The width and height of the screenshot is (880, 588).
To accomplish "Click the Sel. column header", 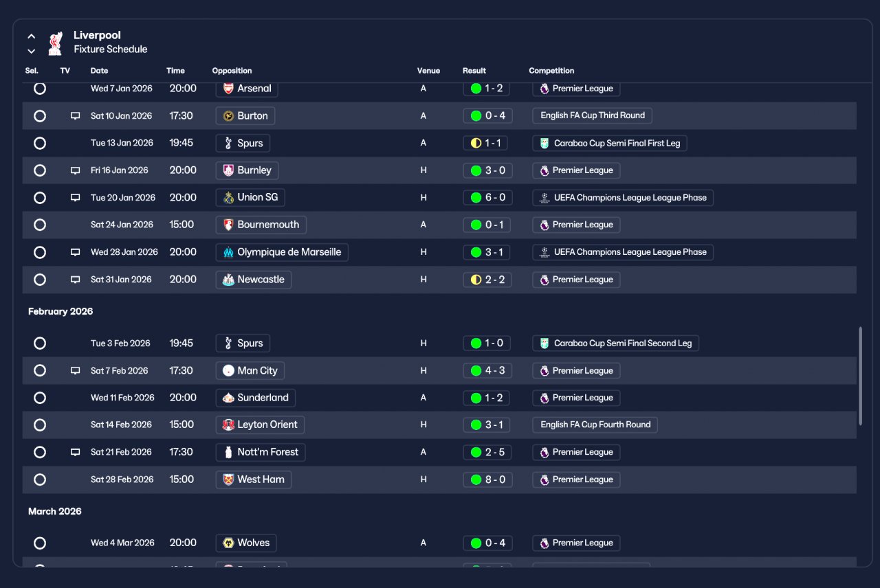I will 32,71.
